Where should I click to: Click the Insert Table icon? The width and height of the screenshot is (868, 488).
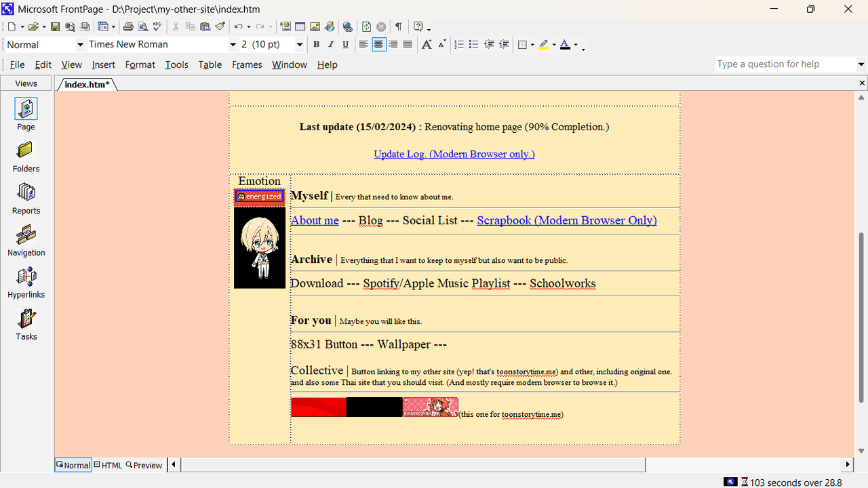(300, 27)
